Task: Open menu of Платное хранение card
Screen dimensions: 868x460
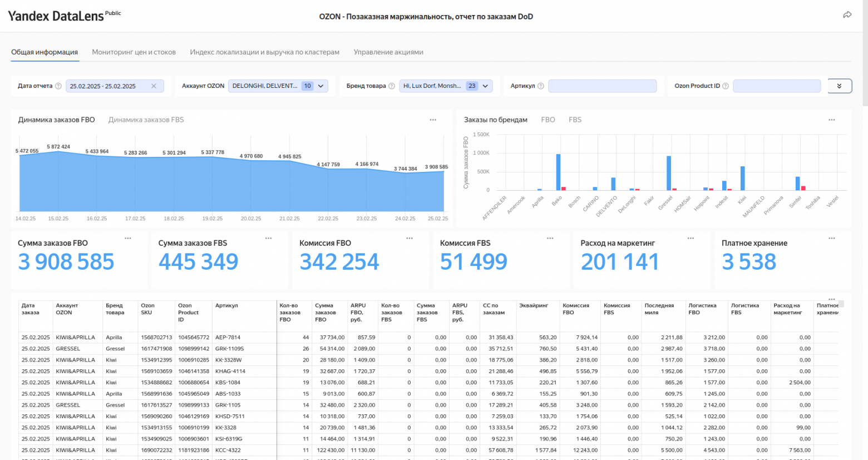Action: [x=832, y=238]
